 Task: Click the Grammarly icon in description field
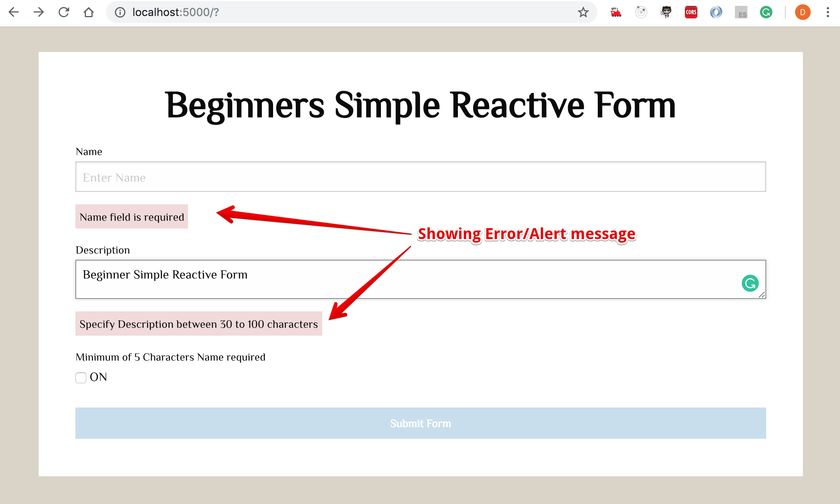point(751,283)
